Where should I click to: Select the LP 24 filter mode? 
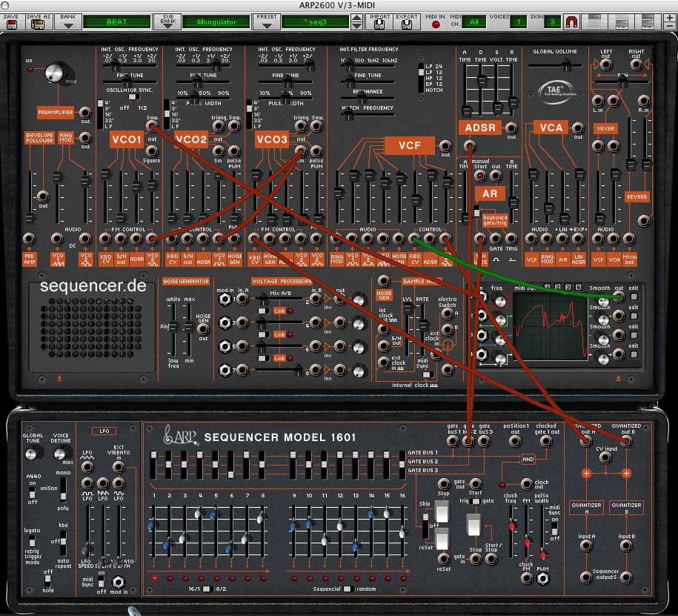[x=433, y=66]
